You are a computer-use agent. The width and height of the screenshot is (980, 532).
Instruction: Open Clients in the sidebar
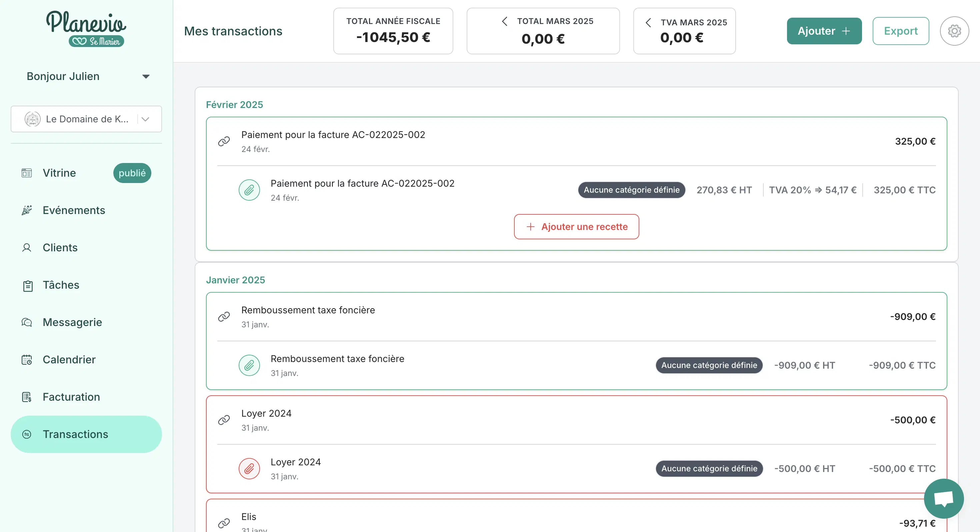(x=86, y=248)
